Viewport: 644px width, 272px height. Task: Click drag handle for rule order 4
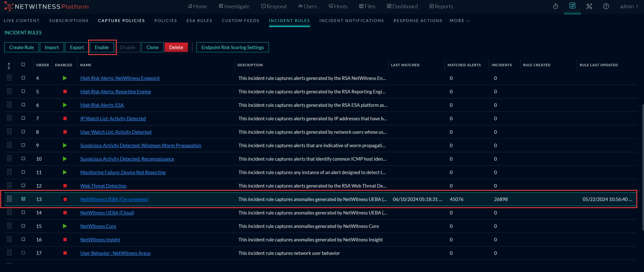click(9, 78)
